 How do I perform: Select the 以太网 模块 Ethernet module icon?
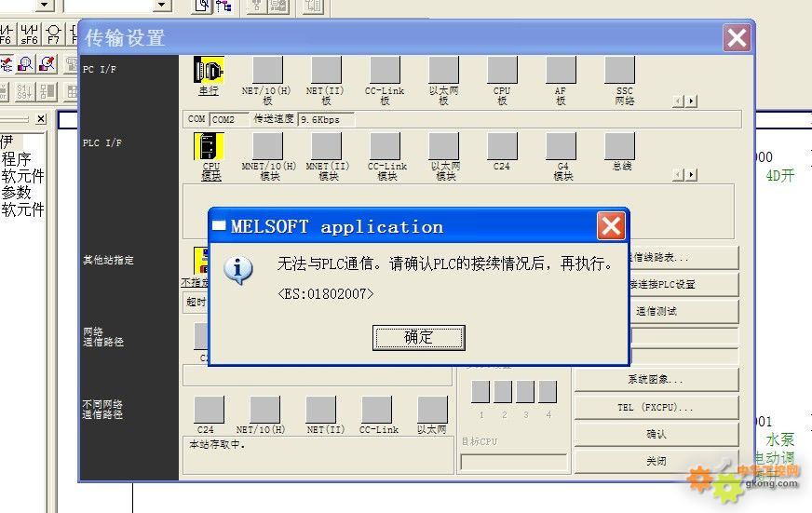(x=444, y=146)
